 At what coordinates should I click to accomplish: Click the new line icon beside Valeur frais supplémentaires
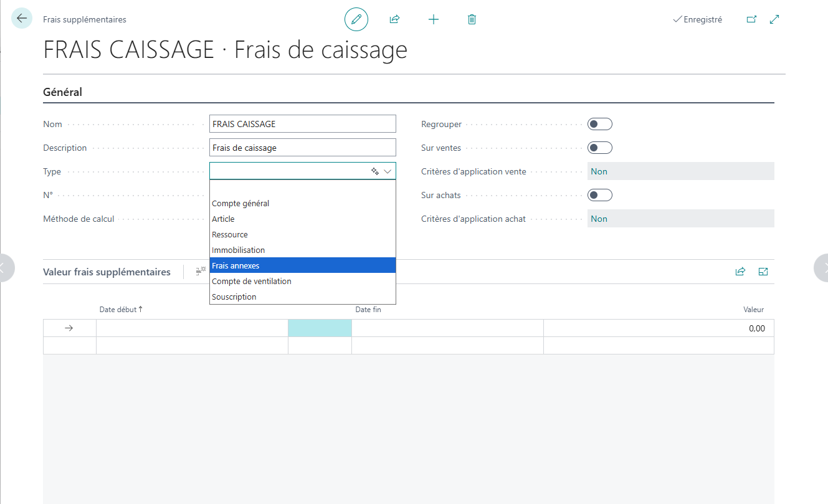coord(200,272)
